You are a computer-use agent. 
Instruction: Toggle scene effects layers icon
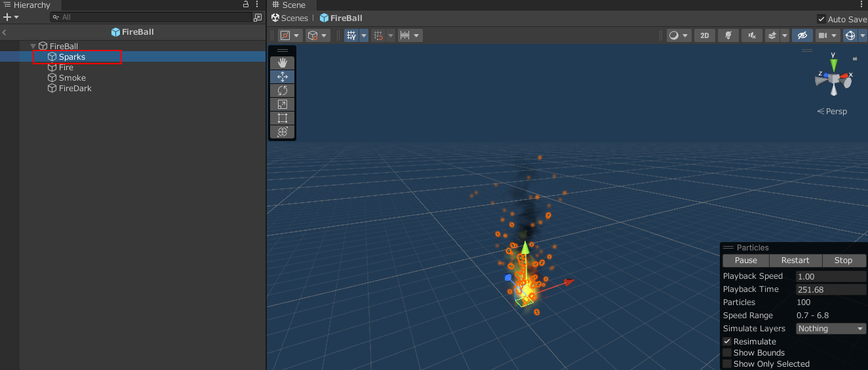[772, 35]
